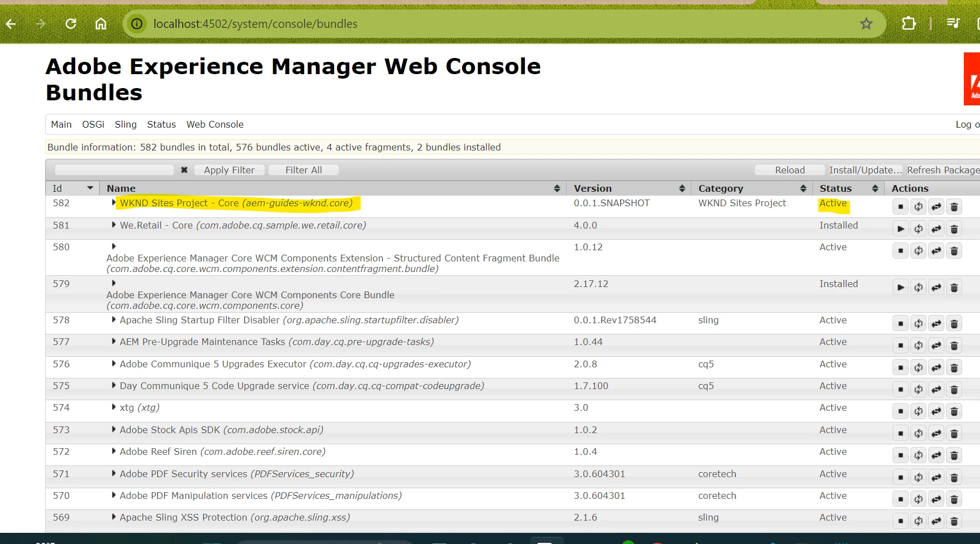980x544 pixels.
Task: Update the WKND Sites Project bundle 582
Action: click(x=936, y=207)
